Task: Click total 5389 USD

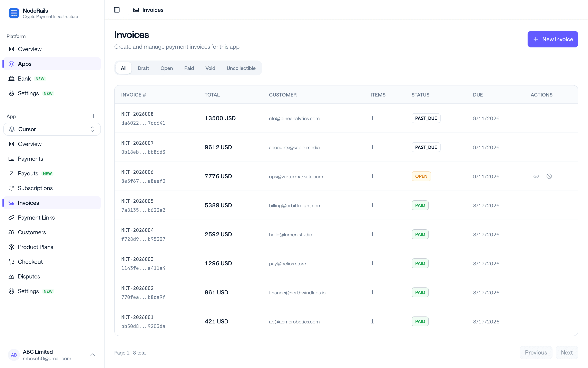Action: (x=218, y=205)
